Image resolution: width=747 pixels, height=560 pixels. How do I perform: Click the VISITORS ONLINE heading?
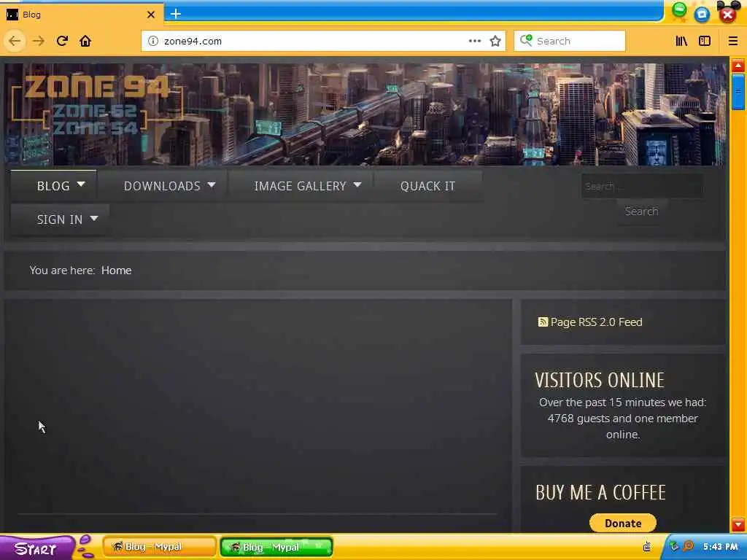600,380
